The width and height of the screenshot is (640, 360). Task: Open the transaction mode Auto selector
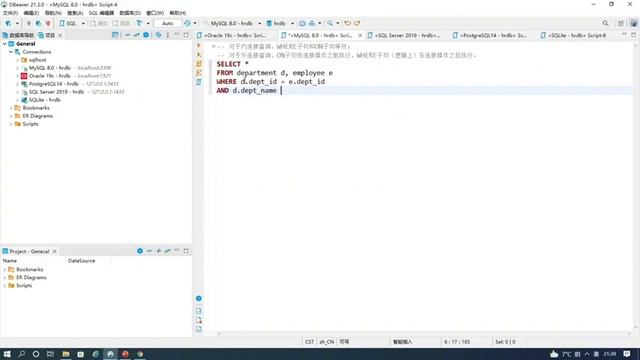167,23
